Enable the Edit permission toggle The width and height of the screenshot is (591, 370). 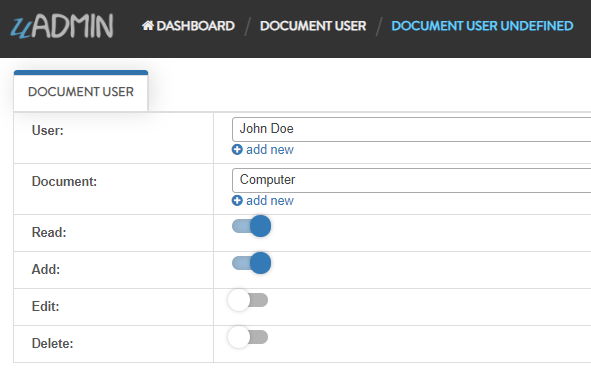(248, 300)
